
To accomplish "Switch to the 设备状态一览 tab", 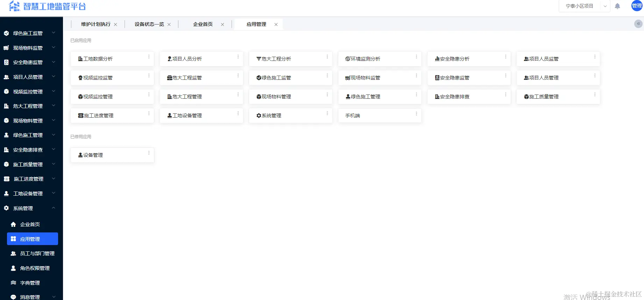I will click(149, 24).
